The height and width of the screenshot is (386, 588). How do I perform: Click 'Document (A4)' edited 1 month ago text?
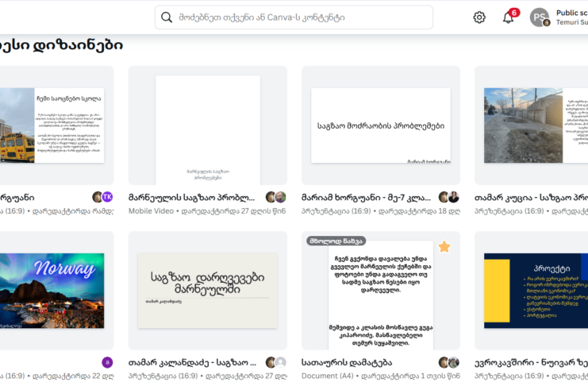click(381, 376)
